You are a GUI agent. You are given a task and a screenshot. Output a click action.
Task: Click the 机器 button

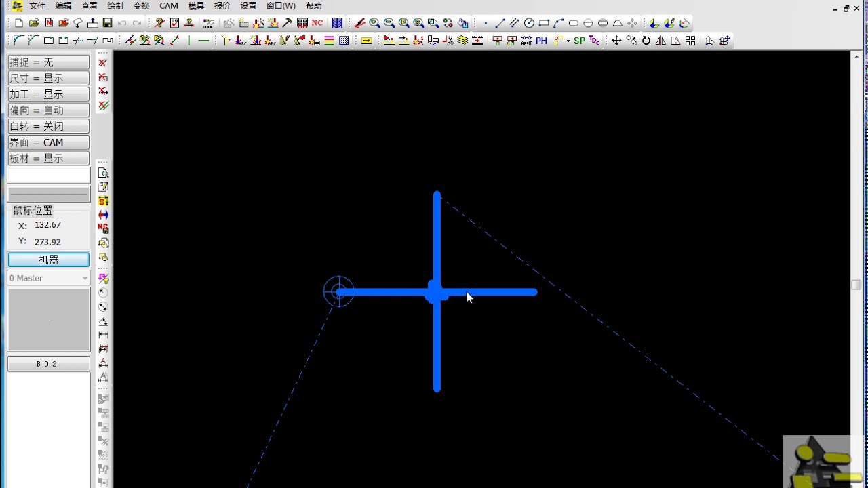(49, 260)
